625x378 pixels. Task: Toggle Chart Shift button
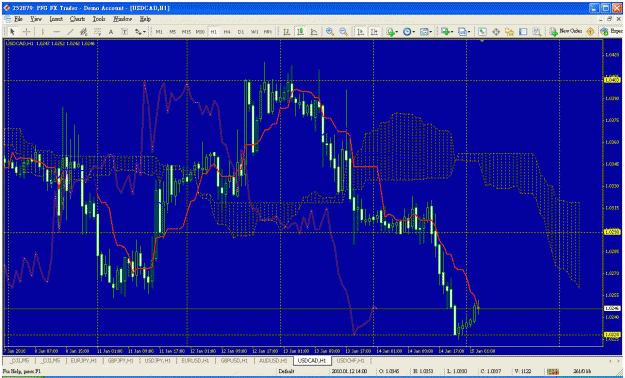pos(374,32)
